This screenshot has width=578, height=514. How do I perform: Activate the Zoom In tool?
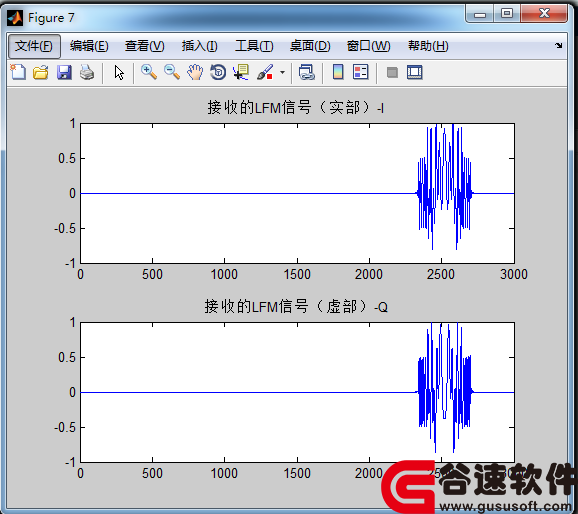click(x=149, y=72)
